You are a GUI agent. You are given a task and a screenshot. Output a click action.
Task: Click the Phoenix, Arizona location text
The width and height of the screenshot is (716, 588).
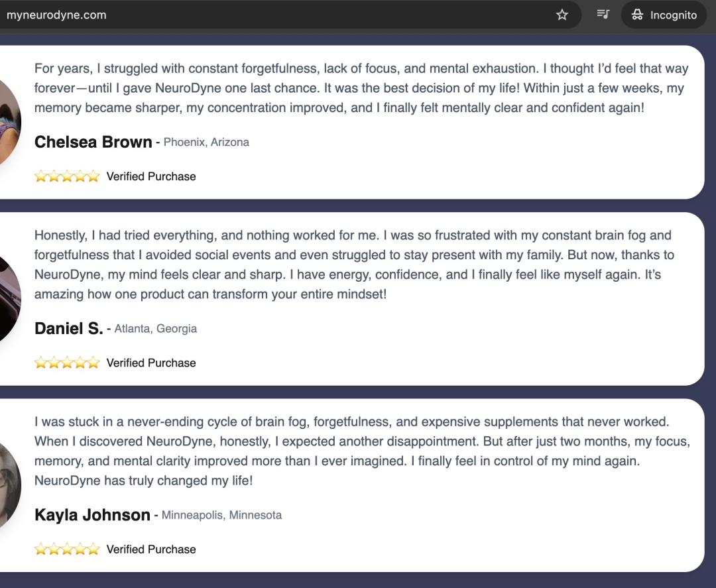click(206, 142)
